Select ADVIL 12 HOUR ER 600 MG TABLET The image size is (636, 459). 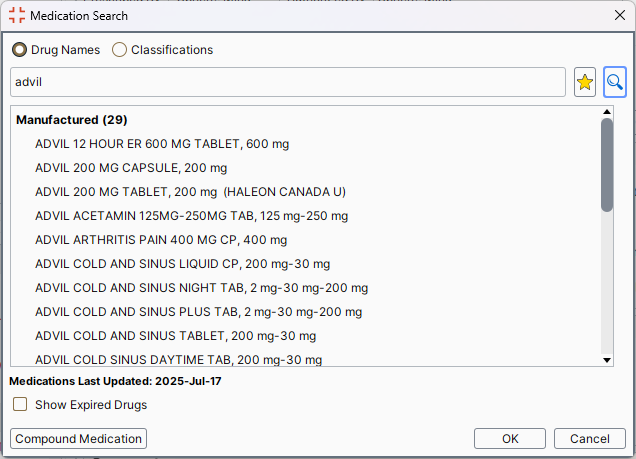coord(162,144)
